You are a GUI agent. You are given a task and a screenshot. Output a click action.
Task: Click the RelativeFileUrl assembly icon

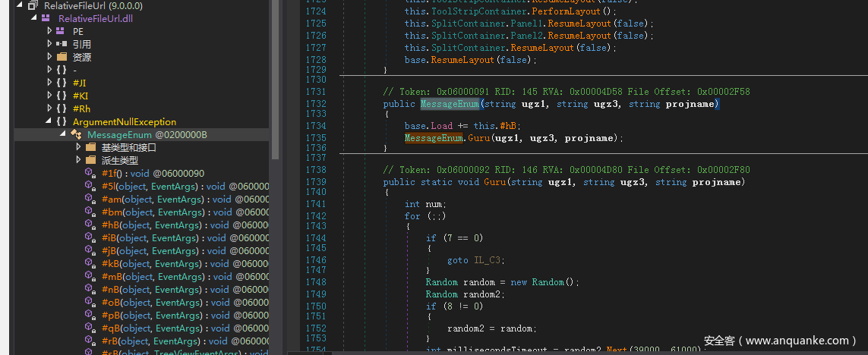[33, 5]
